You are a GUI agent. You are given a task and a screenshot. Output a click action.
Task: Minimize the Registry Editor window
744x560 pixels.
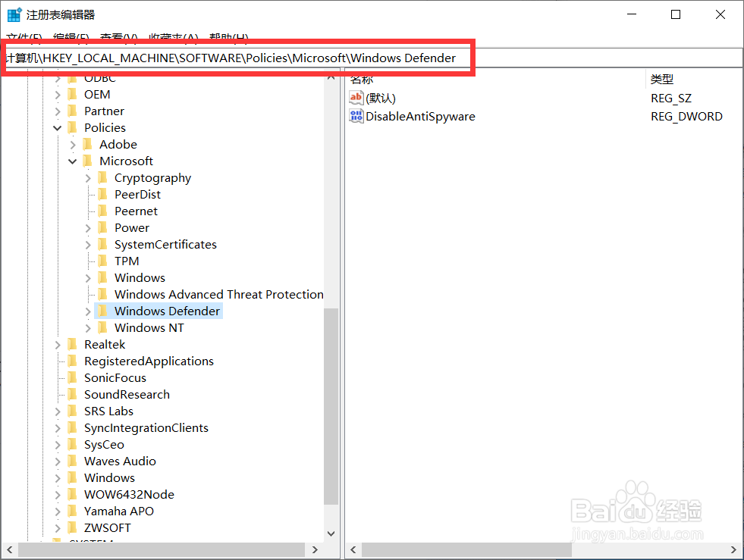(x=632, y=14)
